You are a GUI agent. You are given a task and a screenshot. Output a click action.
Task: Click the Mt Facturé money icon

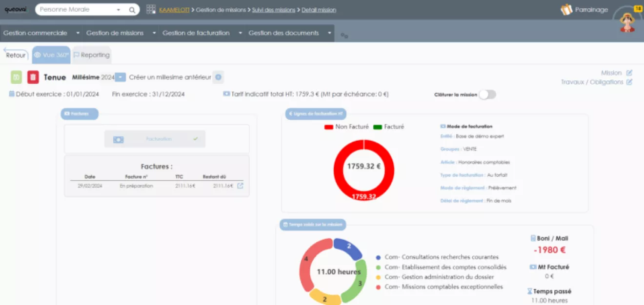533,267
